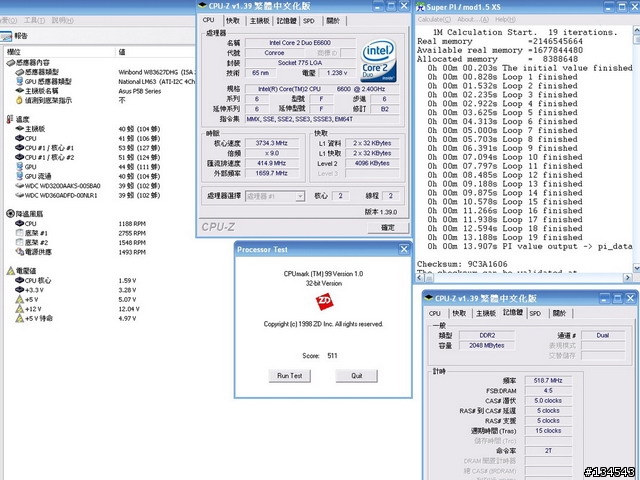This screenshot has width=640, height=480.
Task: Click the Level 2 4096 KBytes field
Action: pos(372,163)
